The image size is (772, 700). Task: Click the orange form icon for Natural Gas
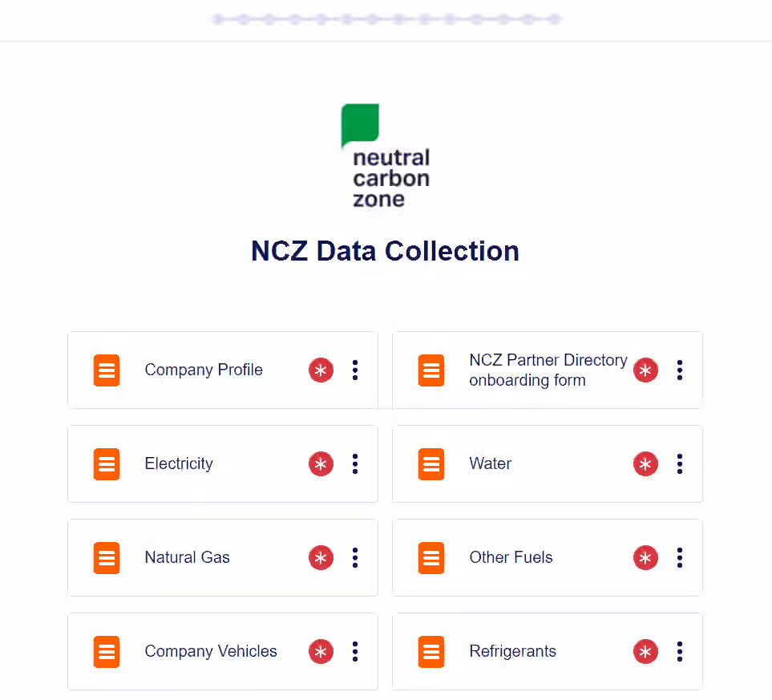click(107, 557)
